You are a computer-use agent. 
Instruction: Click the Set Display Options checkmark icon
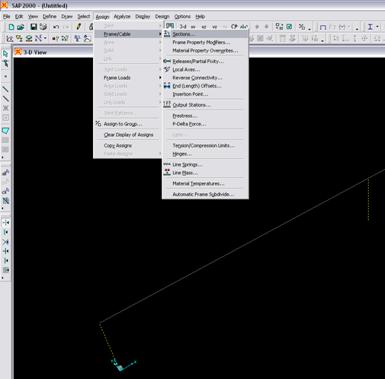click(289, 27)
